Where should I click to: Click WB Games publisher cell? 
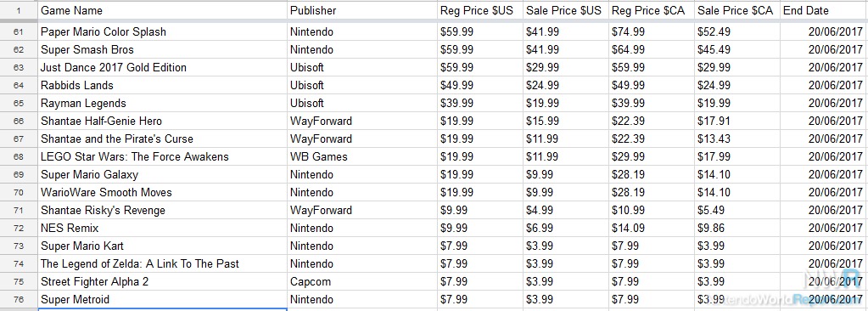coord(362,156)
